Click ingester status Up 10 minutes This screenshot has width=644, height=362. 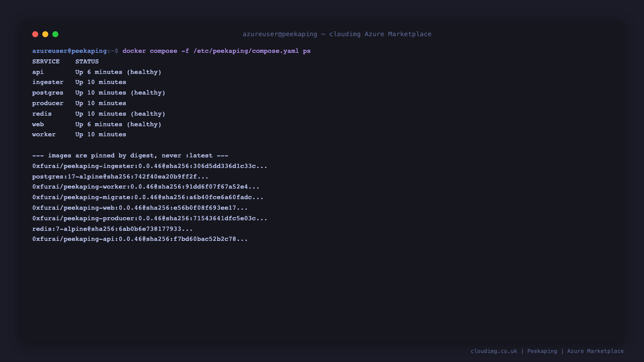101,82
